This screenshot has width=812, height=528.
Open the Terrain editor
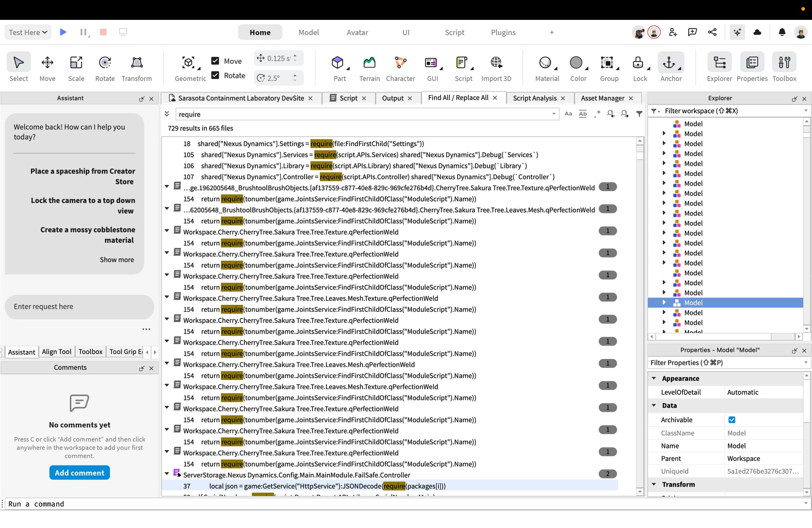point(369,67)
